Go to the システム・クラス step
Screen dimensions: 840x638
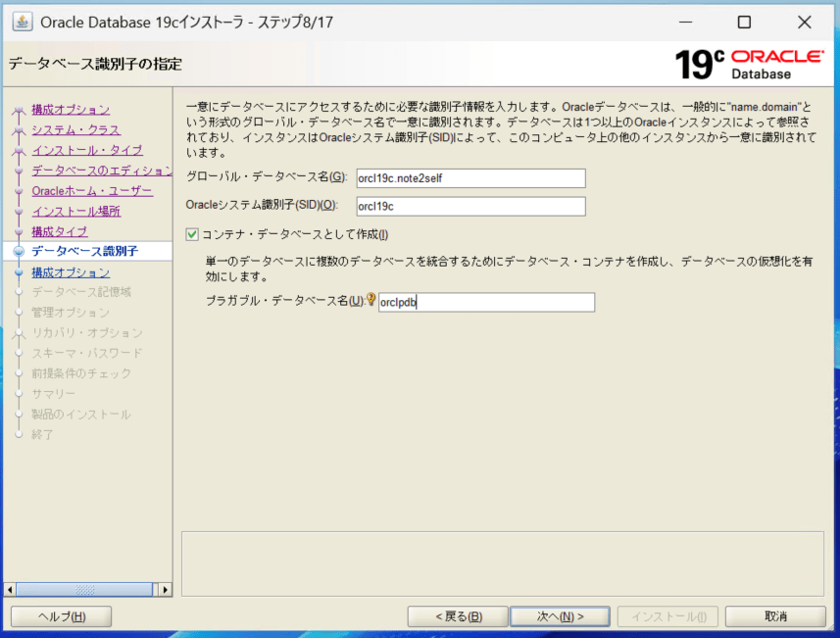click(x=75, y=130)
